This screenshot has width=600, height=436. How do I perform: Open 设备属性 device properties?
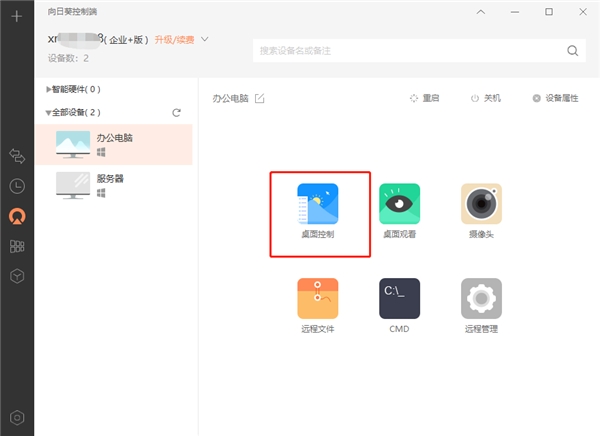click(555, 98)
